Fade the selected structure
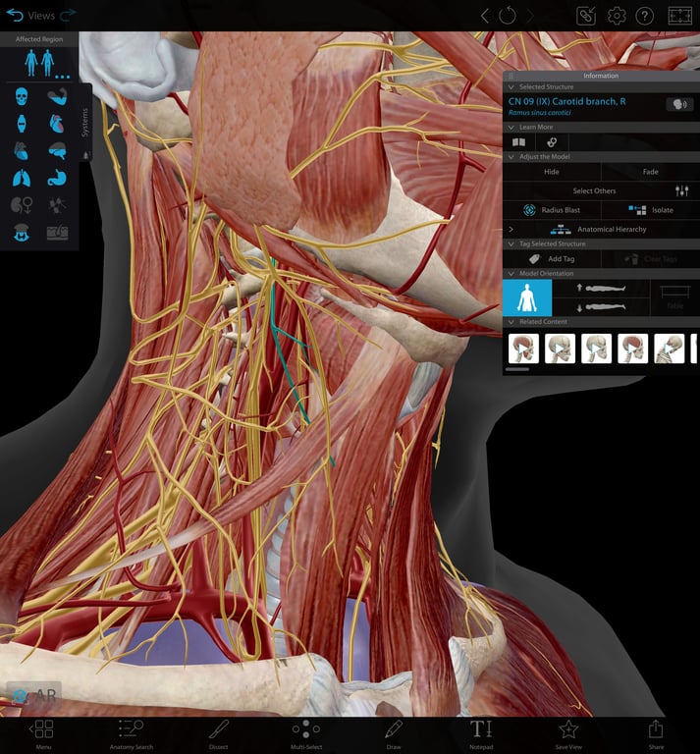700x754 pixels. [651, 172]
